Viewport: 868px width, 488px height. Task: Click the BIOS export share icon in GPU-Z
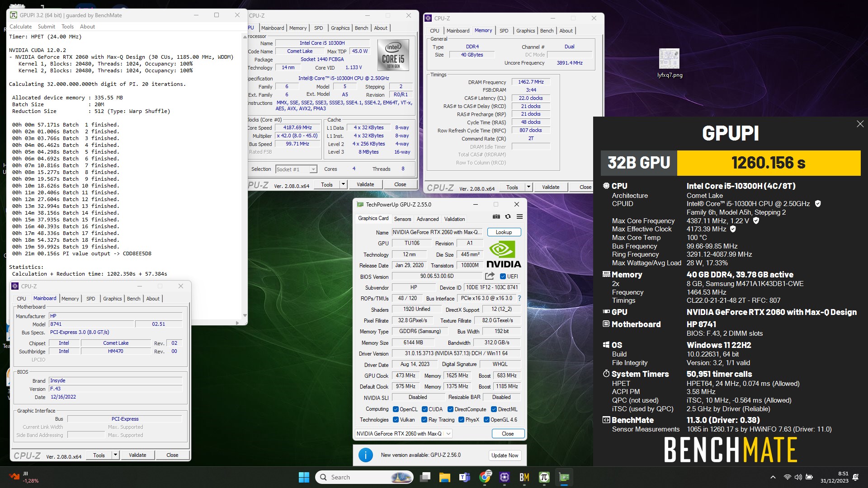tap(490, 276)
